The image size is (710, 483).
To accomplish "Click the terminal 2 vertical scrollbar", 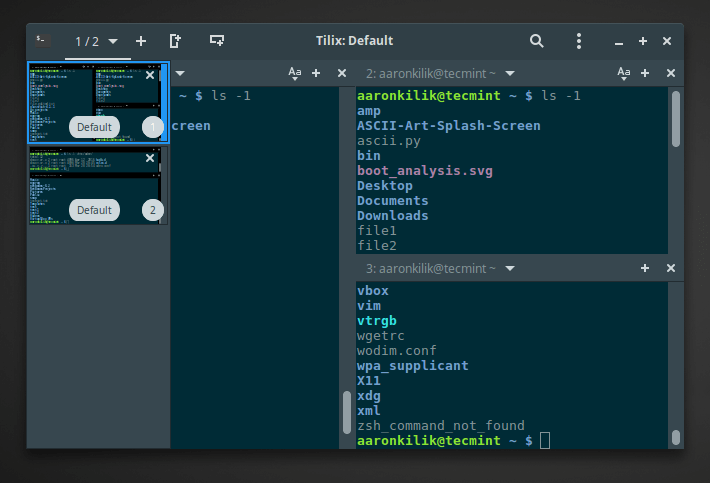I will tap(676, 120).
